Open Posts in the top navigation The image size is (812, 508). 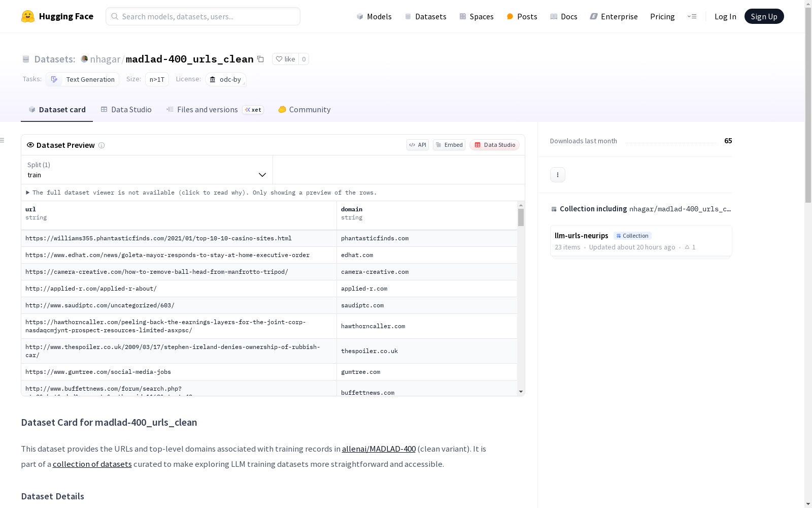click(522, 16)
